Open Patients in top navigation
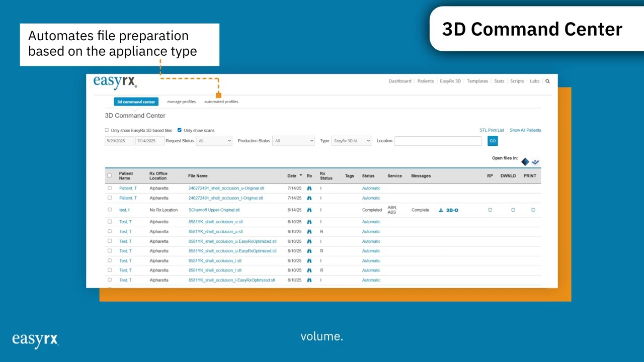The image size is (644, 362). pyautogui.click(x=426, y=81)
